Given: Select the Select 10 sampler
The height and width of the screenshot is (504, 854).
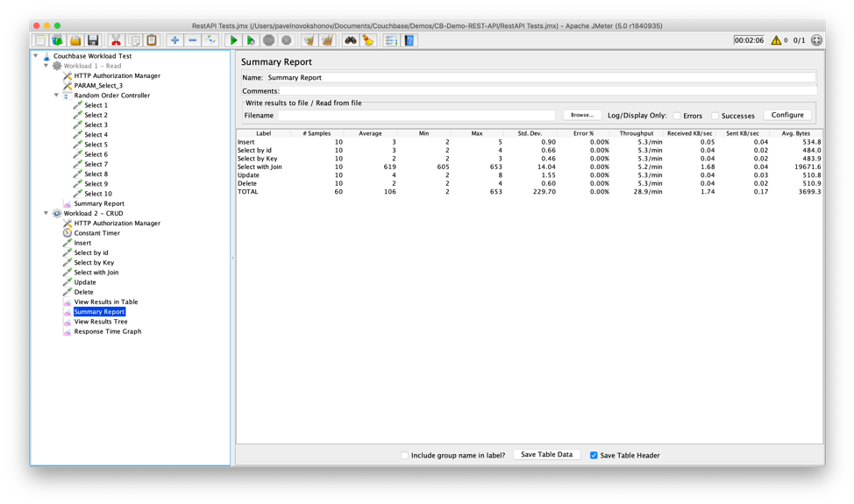Looking at the screenshot, I should (x=98, y=194).
